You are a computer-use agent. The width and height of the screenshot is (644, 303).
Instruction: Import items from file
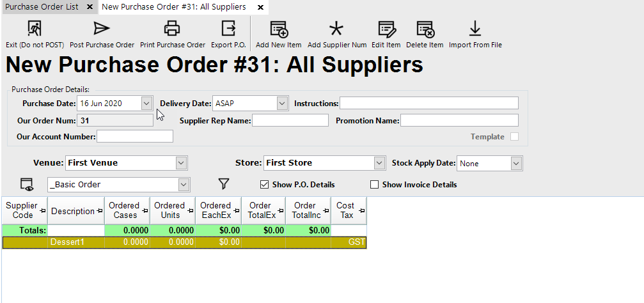(x=475, y=29)
